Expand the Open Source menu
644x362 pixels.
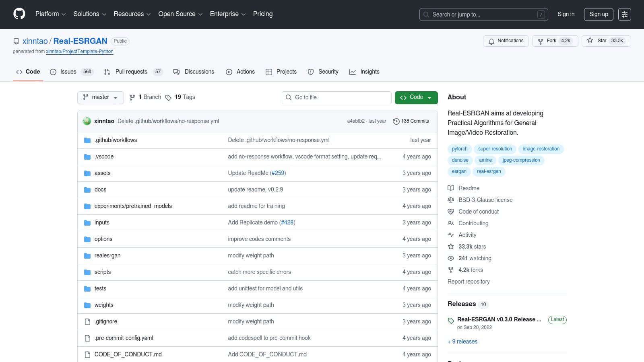coord(180,14)
